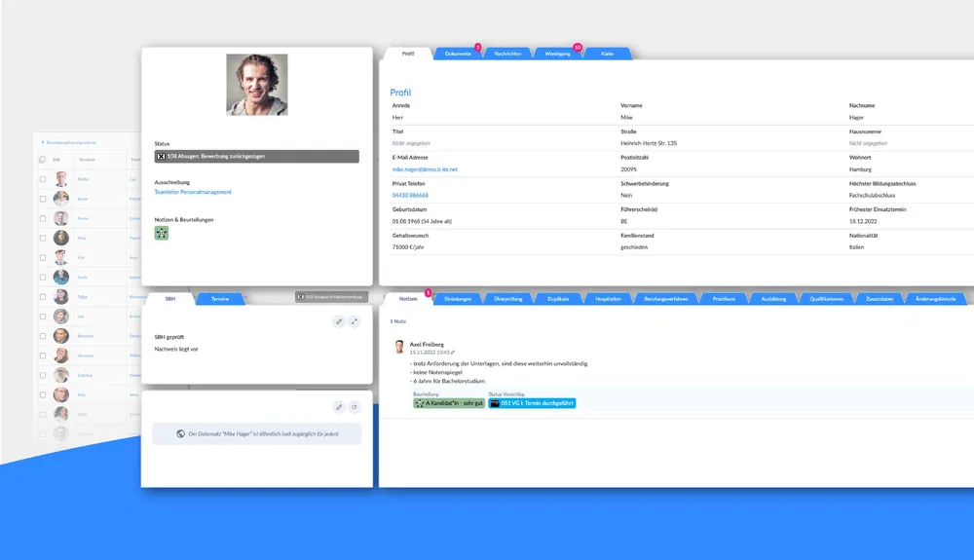974x560 pixels.
Task: Click the globe icon in the public record notice
Action: pyautogui.click(x=181, y=433)
